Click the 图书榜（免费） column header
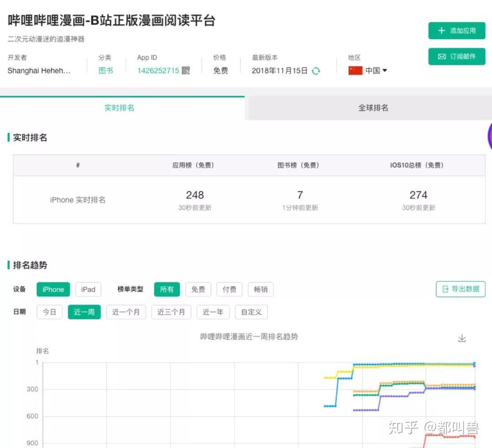Image resolution: width=492 pixels, height=448 pixels. coord(298,165)
